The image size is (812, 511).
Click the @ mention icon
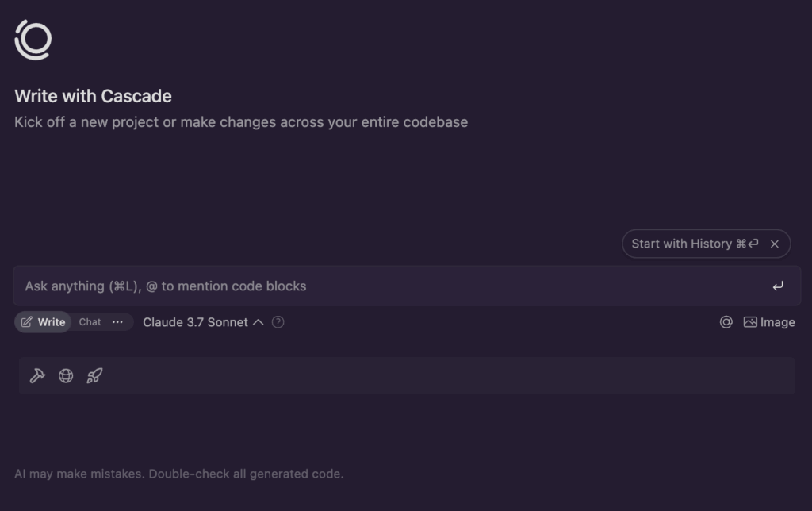(726, 322)
